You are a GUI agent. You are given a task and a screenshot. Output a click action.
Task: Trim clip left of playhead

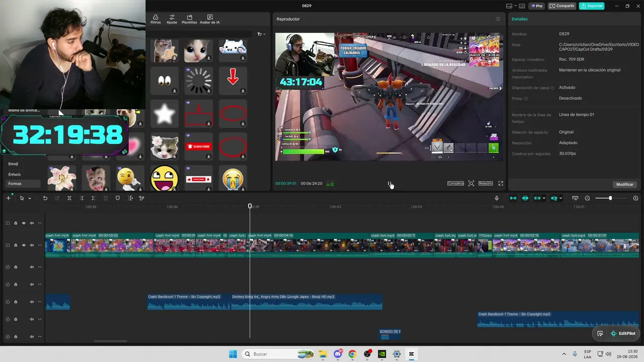click(x=82, y=198)
